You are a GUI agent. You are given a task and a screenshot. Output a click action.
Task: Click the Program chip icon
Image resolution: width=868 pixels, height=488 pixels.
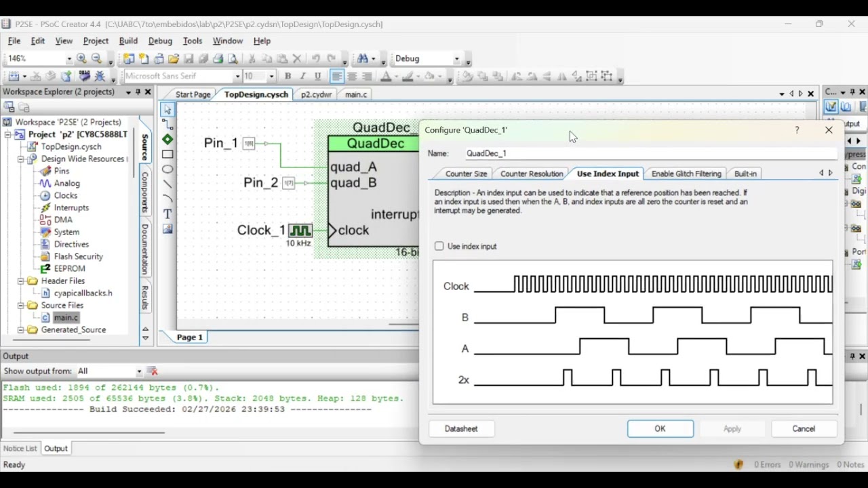84,76
